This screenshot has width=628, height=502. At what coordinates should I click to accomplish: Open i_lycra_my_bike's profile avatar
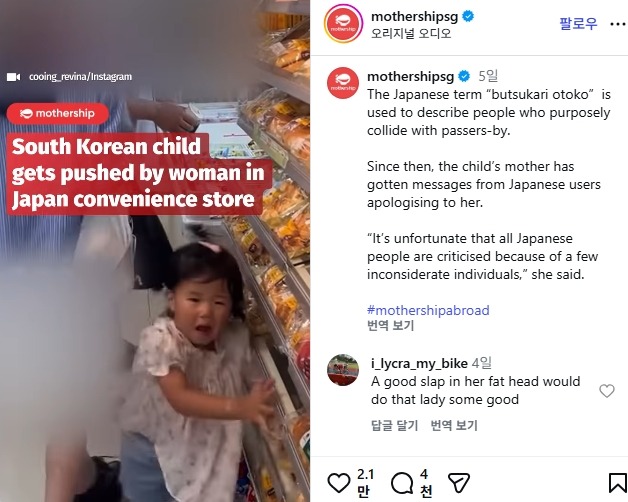pos(343,370)
